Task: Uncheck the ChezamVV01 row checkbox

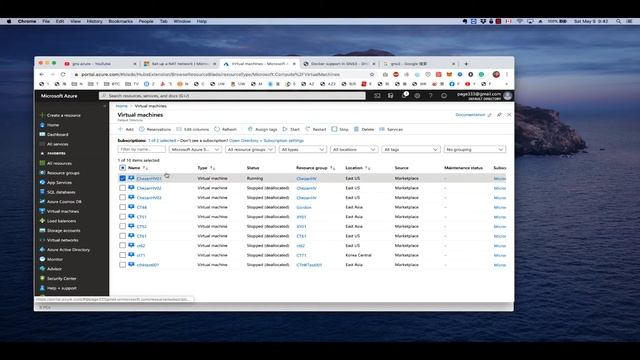Action: (x=122, y=178)
